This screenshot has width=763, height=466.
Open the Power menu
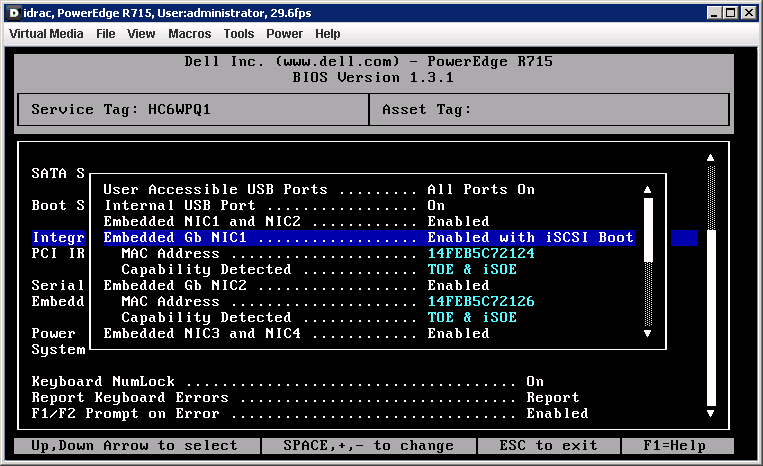(x=284, y=34)
